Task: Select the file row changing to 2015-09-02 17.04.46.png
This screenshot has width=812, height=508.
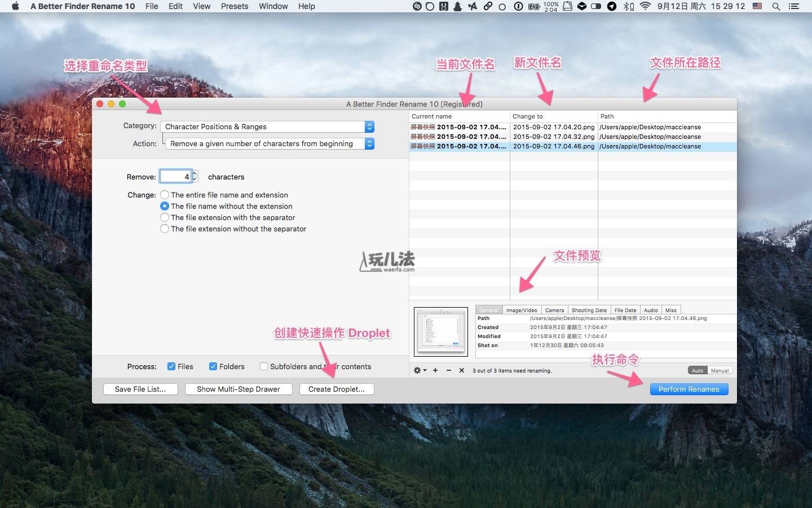Action: 573,146
